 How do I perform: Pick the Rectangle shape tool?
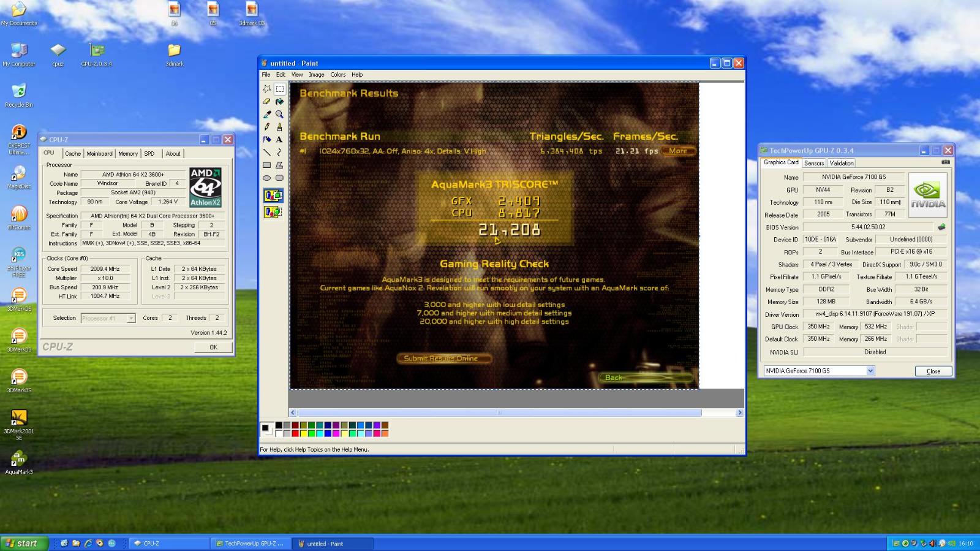pyautogui.click(x=266, y=165)
